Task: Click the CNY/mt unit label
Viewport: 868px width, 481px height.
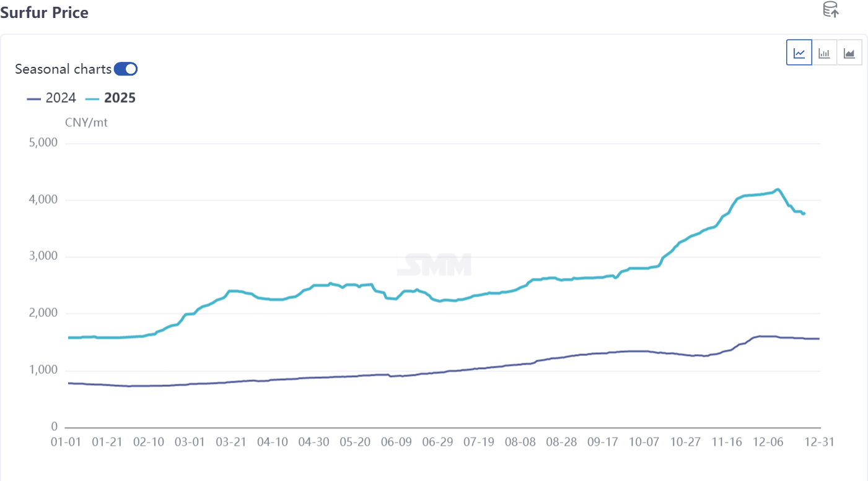Action: pyautogui.click(x=86, y=123)
